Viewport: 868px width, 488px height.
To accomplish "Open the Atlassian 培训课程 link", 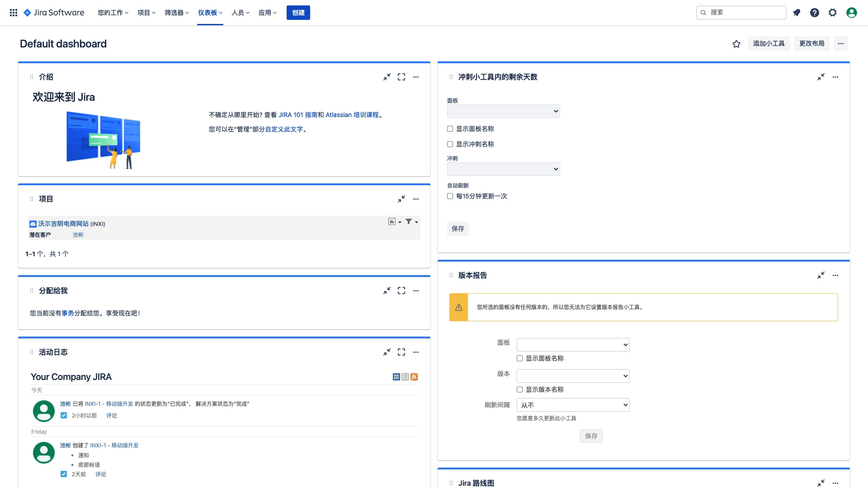I will pyautogui.click(x=352, y=115).
